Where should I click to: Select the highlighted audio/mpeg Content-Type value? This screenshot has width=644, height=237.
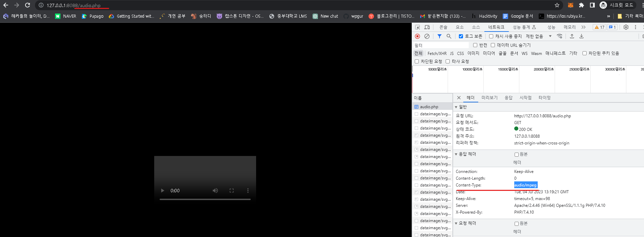(525, 185)
